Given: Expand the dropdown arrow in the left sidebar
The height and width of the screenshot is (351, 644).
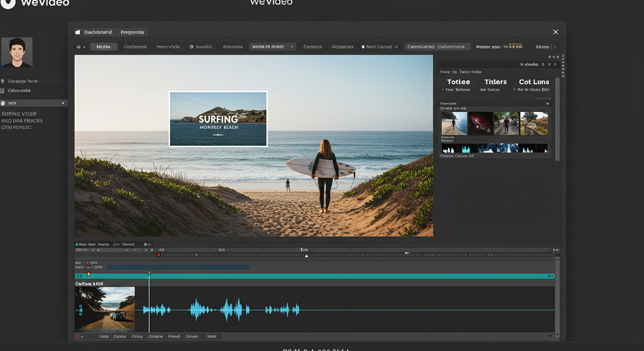Looking at the screenshot, I should [63, 103].
